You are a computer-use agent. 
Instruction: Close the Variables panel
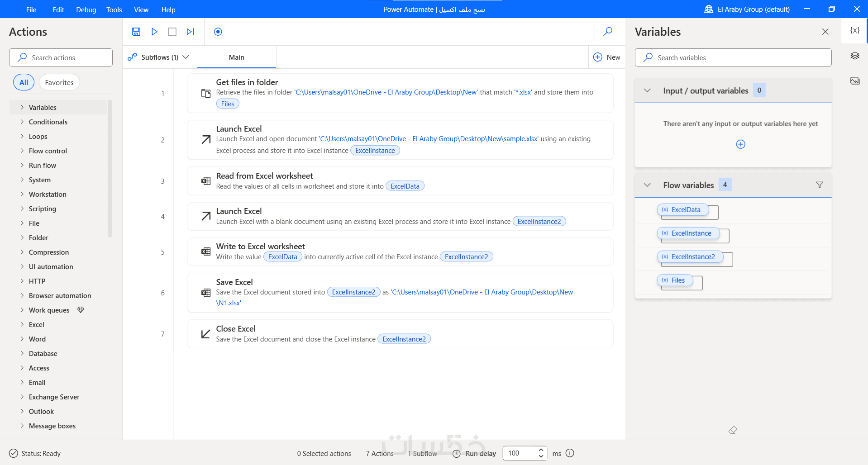(825, 32)
